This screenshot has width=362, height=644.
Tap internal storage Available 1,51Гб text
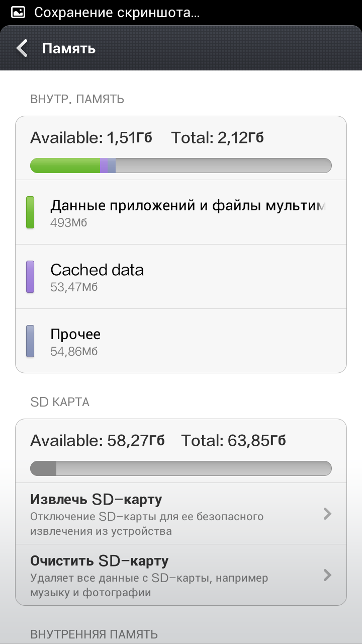[x=91, y=137]
